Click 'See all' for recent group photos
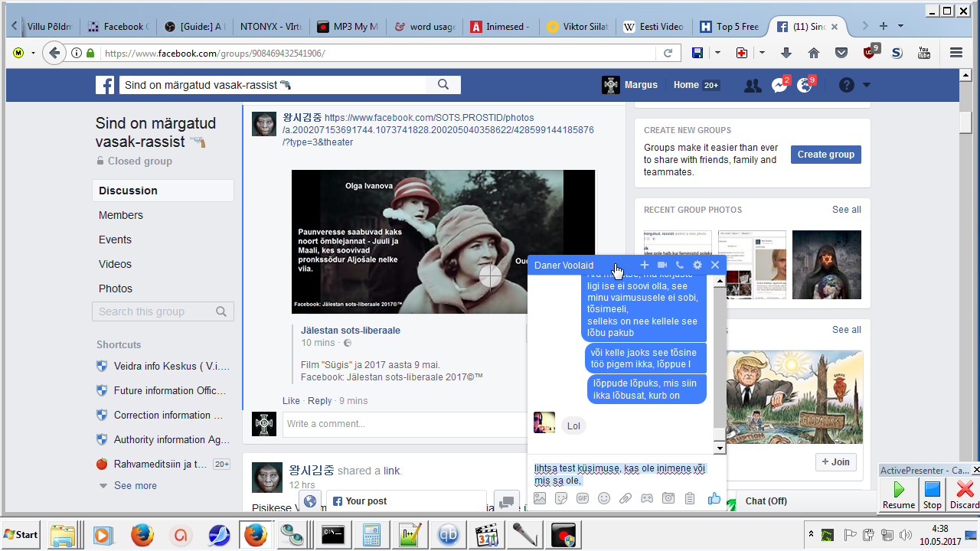This screenshot has width=980, height=551. point(846,210)
